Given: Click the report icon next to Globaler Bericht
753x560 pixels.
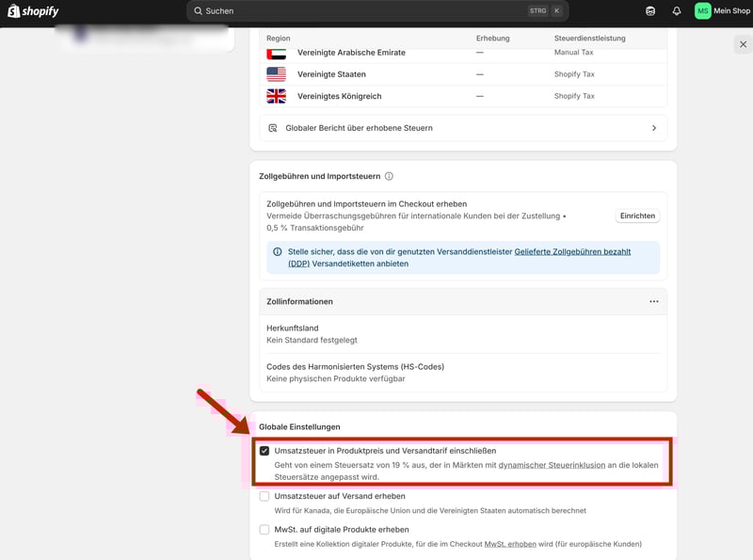Looking at the screenshot, I should pos(273,128).
